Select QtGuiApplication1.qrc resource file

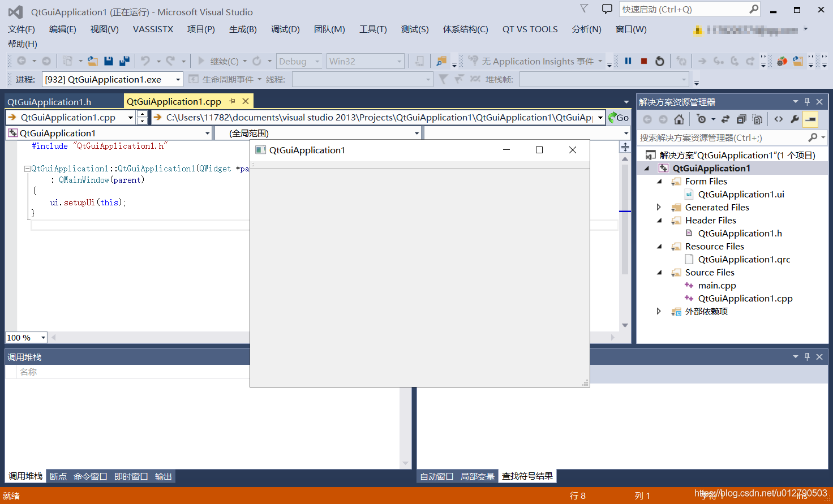[744, 259]
